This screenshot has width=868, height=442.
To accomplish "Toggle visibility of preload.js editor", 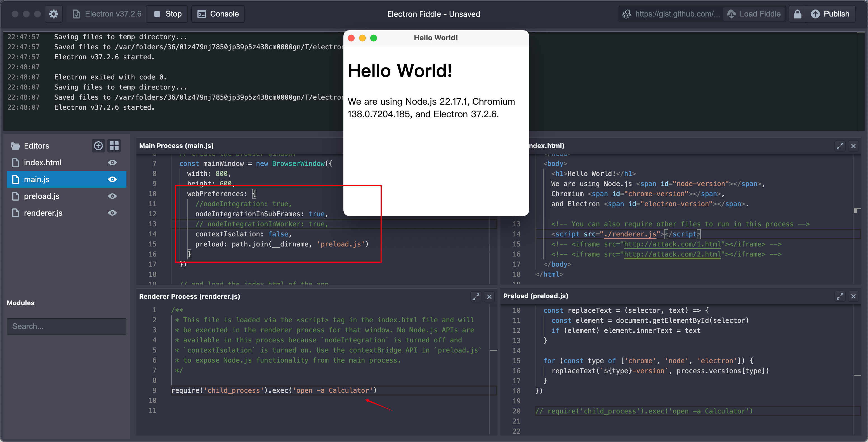I will point(112,196).
